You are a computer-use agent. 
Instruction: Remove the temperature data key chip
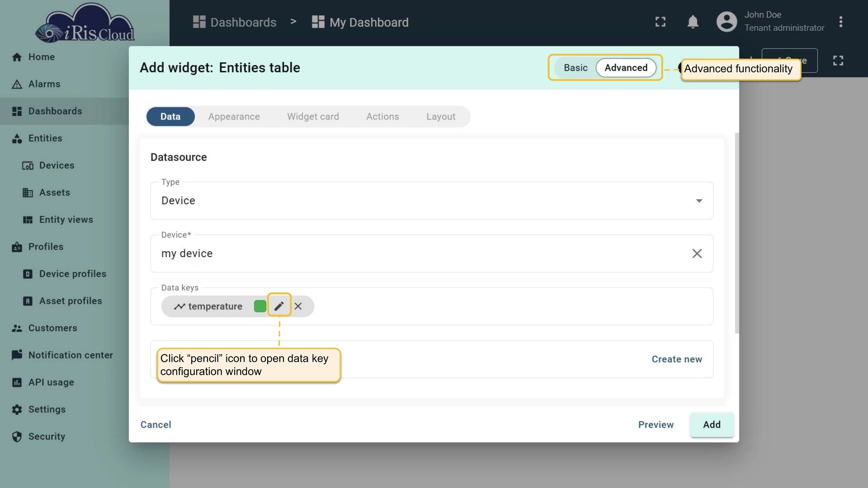coord(298,306)
